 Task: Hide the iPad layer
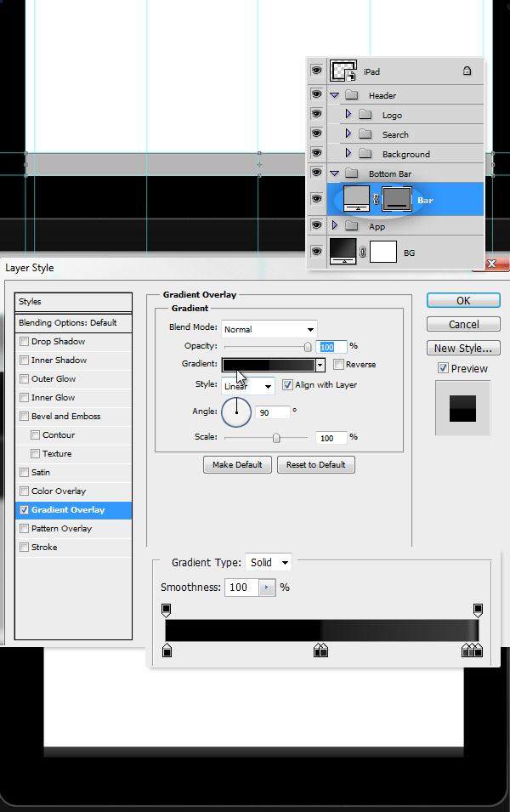(316, 71)
